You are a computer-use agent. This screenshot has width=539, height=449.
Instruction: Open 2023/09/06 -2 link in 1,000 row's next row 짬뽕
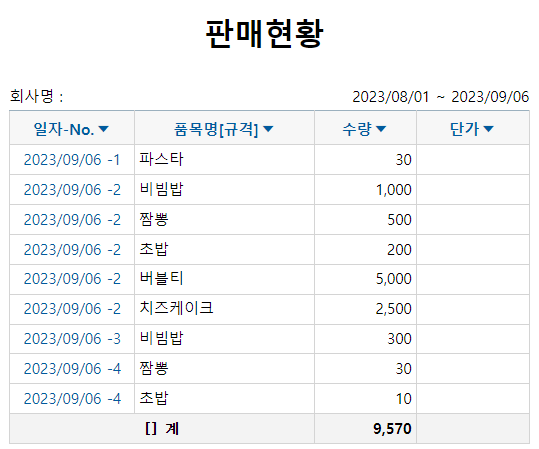pos(72,220)
